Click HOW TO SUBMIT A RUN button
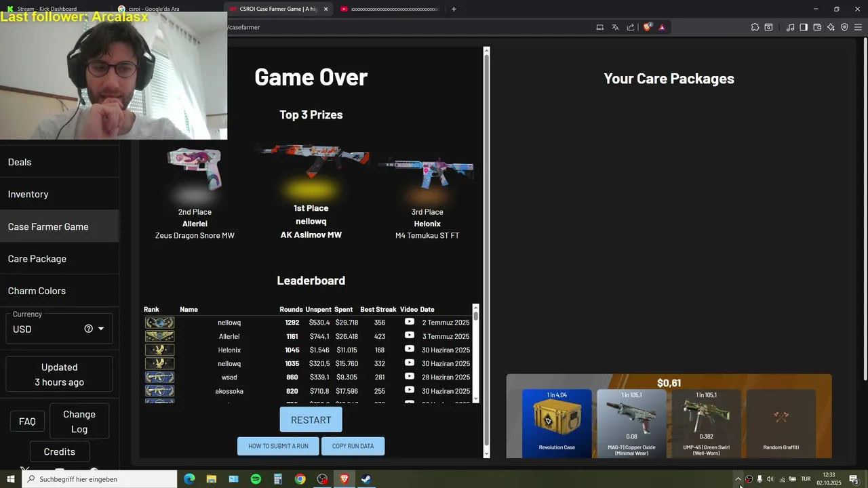Image resolution: width=868 pixels, height=488 pixels. [278, 446]
